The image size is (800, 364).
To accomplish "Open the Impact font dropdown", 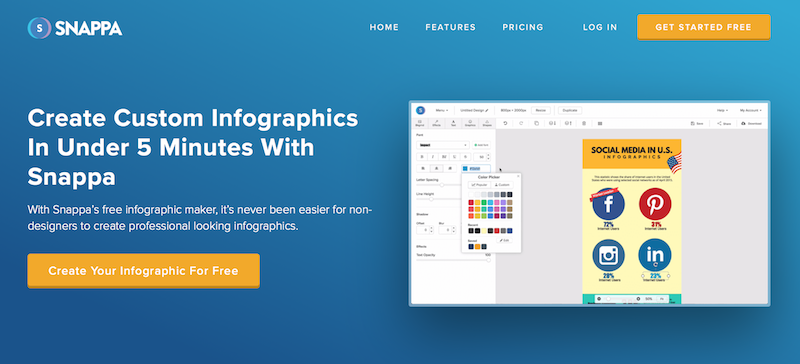I will click(x=443, y=145).
